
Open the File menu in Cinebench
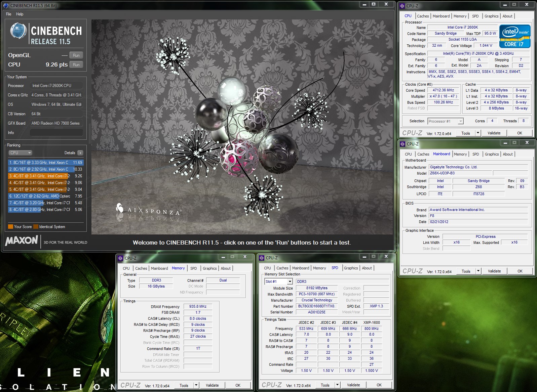pyautogui.click(x=9, y=14)
